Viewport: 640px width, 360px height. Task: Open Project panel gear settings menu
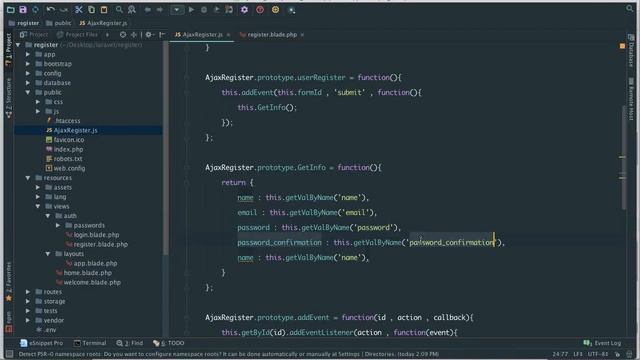(149, 35)
